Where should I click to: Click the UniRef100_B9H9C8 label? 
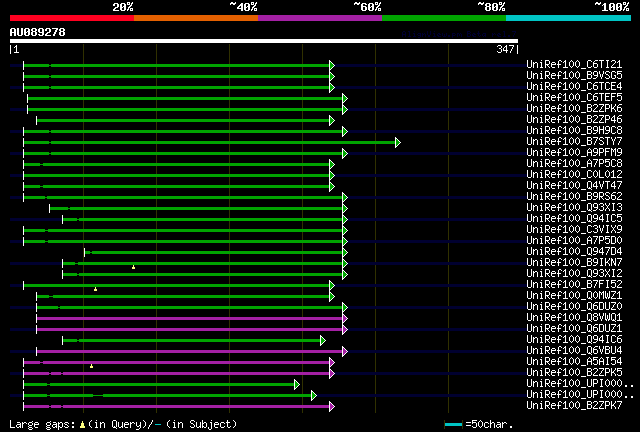click(x=574, y=130)
